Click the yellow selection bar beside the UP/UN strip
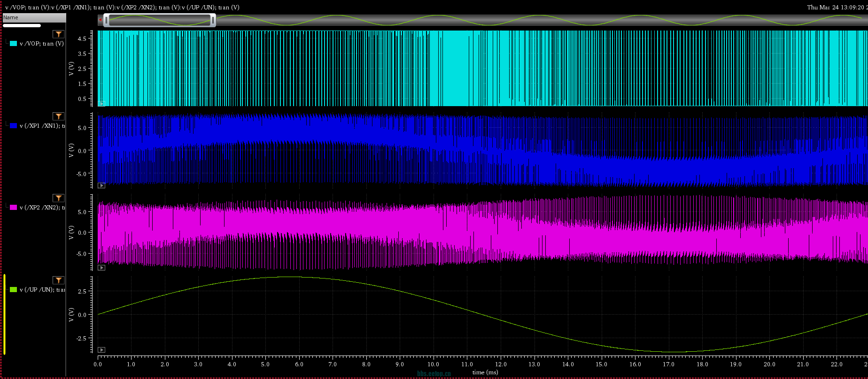This screenshot has width=868, height=379. [5, 315]
